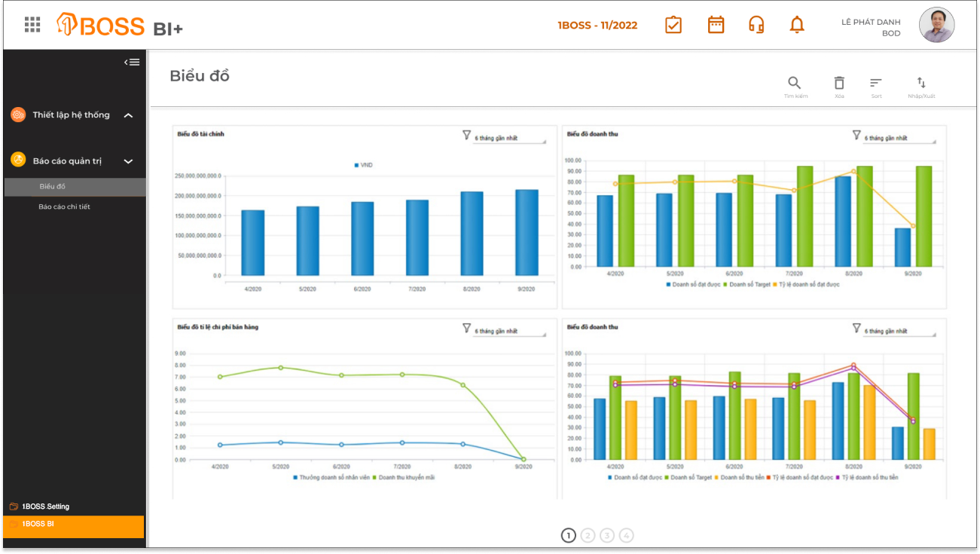Click the Nhập/Xuất import-export icon

click(921, 84)
